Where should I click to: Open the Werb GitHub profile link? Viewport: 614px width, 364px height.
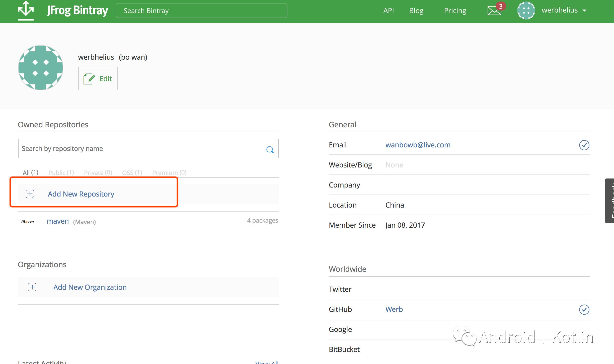394,309
